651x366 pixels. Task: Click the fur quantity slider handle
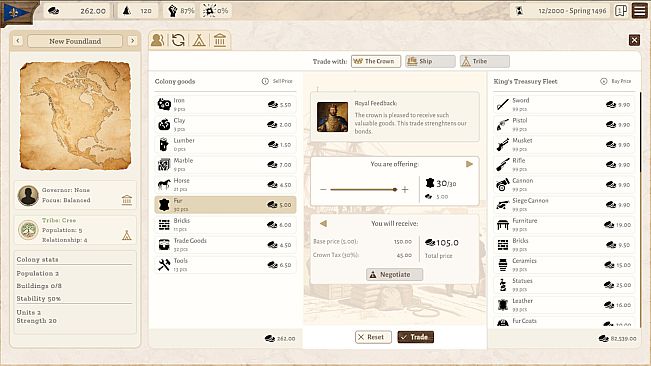click(x=394, y=190)
